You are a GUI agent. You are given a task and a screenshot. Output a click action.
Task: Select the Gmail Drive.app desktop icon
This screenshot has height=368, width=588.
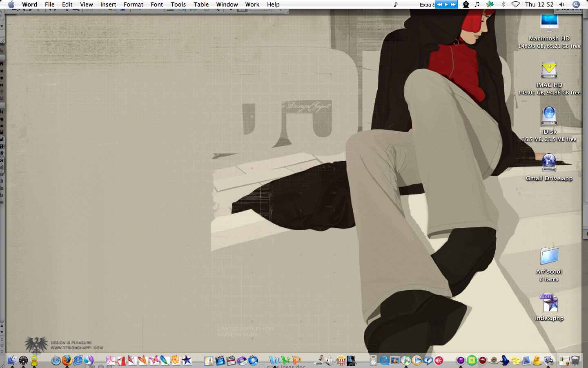click(x=549, y=168)
